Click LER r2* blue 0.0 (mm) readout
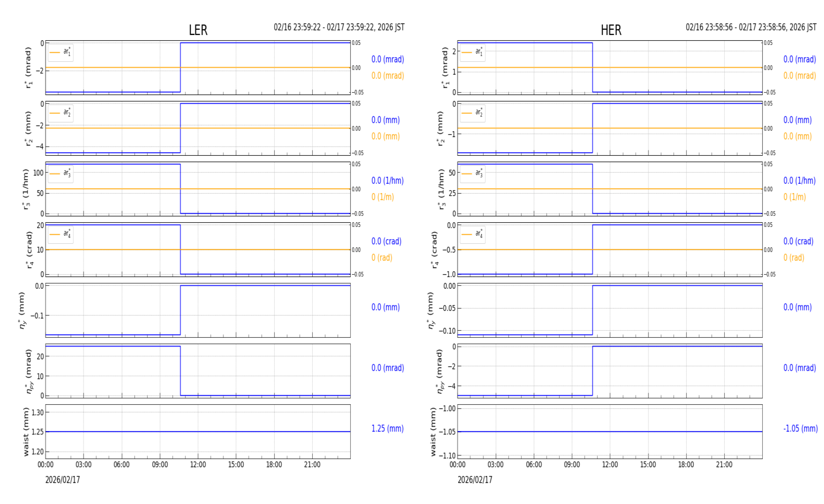Screen dimensions: 824x504 386,120
